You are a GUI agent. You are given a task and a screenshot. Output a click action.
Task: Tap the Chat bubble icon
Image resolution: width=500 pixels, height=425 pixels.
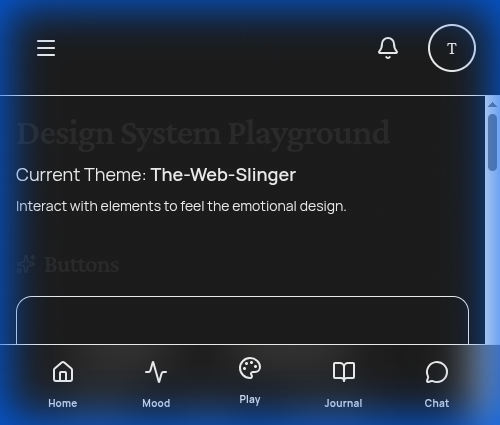[437, 372]
